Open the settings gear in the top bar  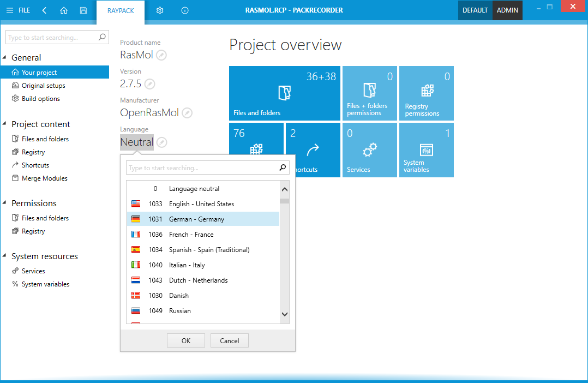click(x=160, y=10)
